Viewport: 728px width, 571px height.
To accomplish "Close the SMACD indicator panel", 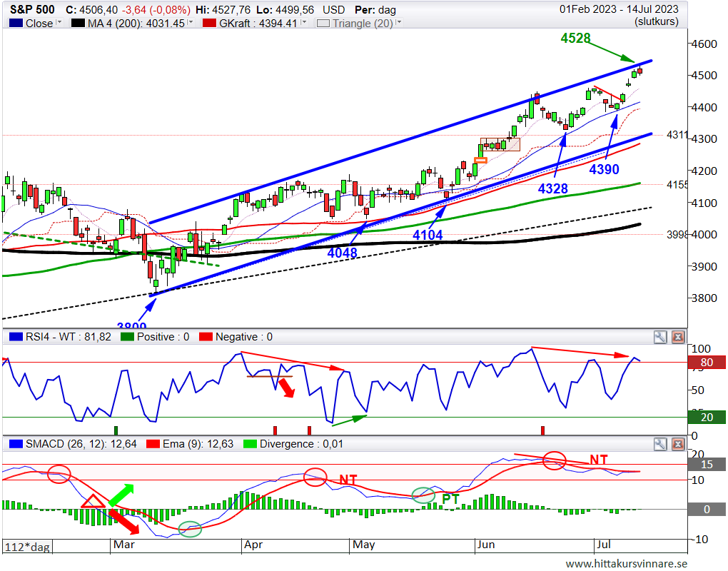I will click(678, 444).
